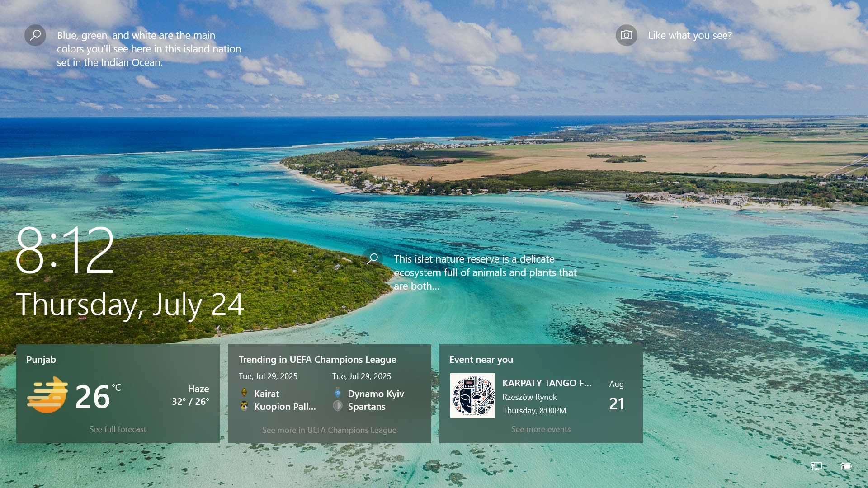
Task: Click the 8:12 clock display
Action: point(65,250)
